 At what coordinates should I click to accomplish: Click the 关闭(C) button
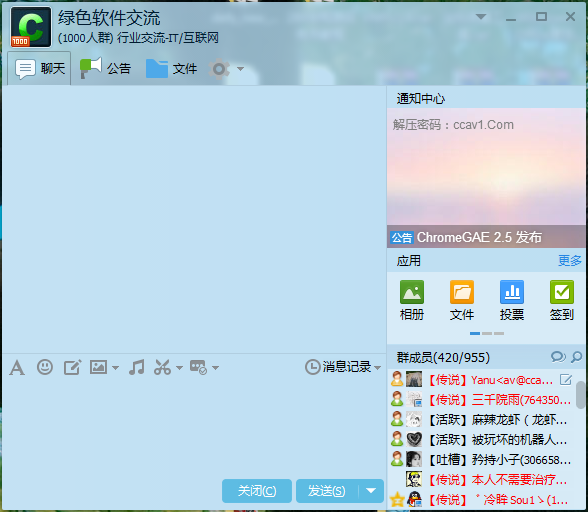(257, 491)
